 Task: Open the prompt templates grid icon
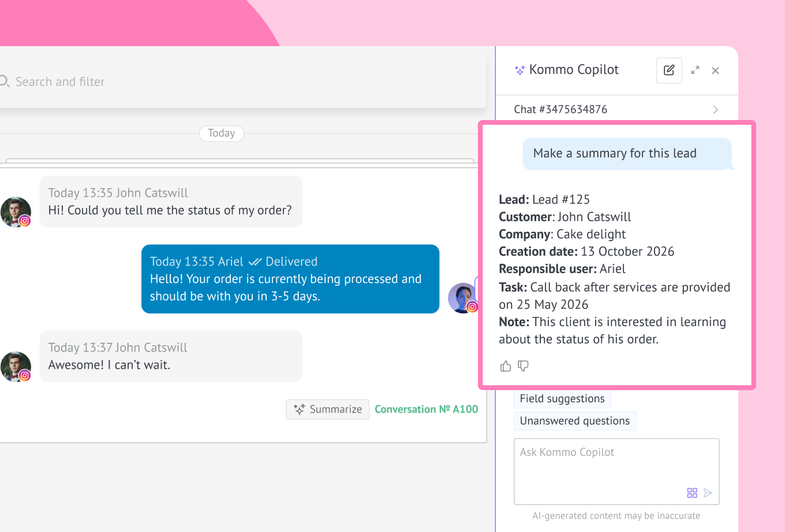692,493
